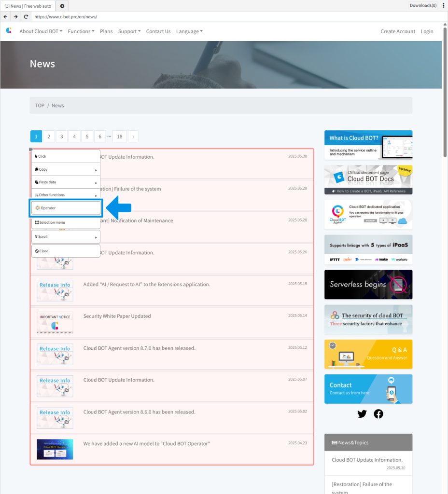
Task: Open Notification of Maintenance article
Action: click(x=137, y=220)
